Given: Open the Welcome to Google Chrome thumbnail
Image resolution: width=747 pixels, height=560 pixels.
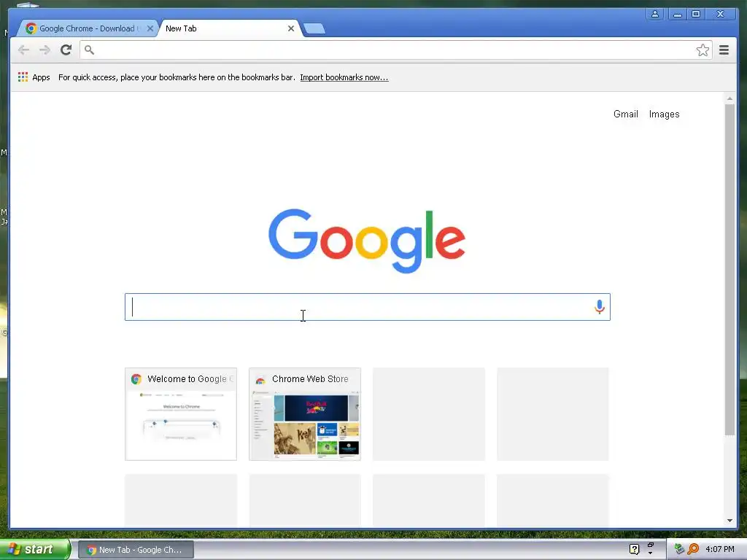Looking at the screenshot, I should 181,414.
